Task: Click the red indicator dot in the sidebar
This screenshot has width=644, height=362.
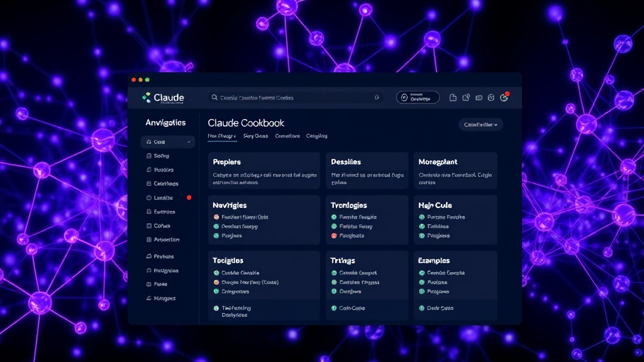Action: (x=189, y=197)
